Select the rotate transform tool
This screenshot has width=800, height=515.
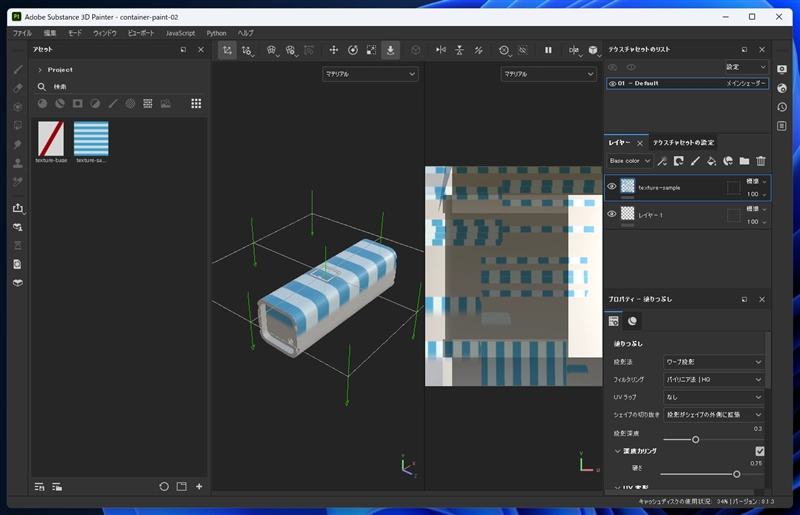(x=353, y=50)
